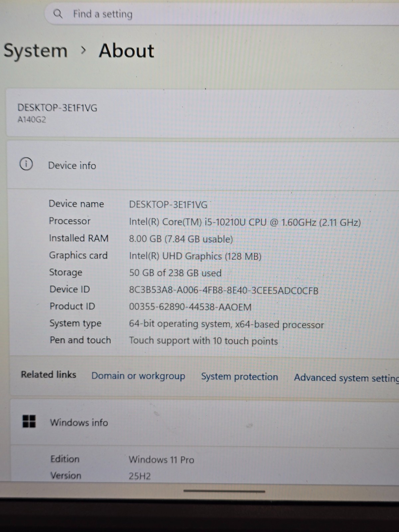This screenshot has width=399, height=532.
Task: Click the Graphics card label
Action: click(x=78, y=255)
